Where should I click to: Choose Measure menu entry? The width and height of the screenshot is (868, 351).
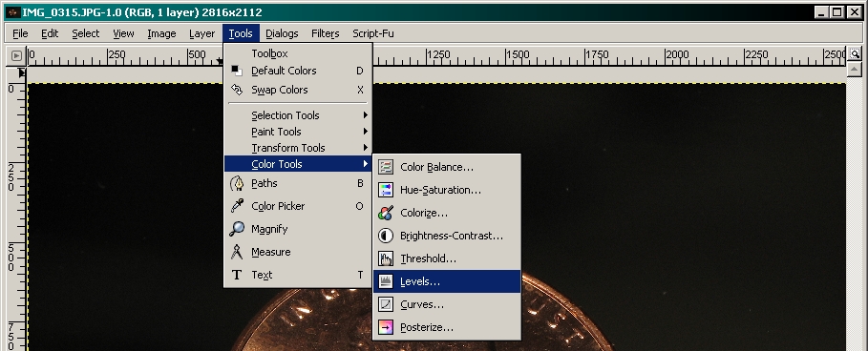click(298, 252)
